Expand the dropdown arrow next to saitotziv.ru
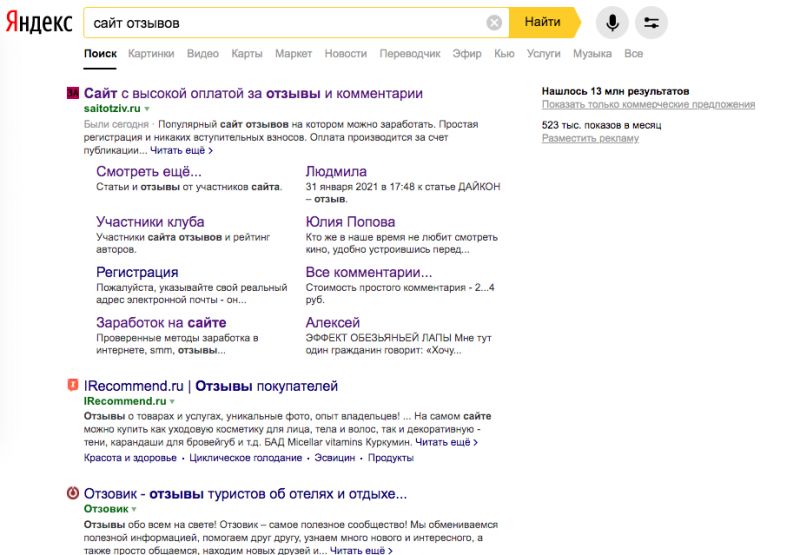 (147, 109)
